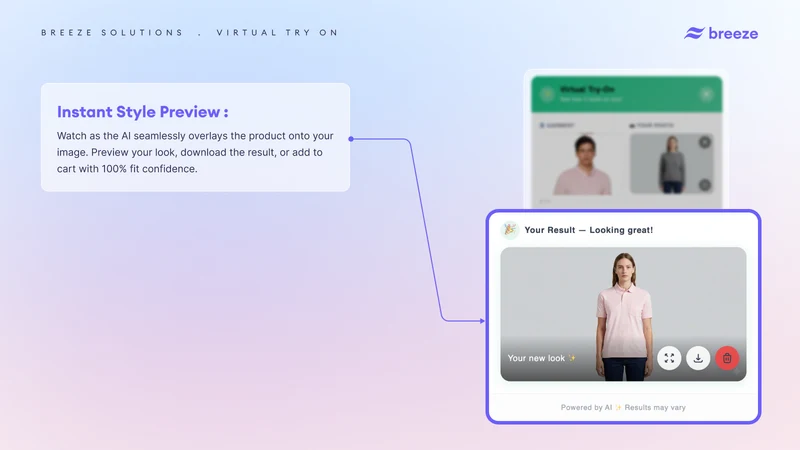Click the 'Instant Style Preview :' heading
Viewport: 800px width, 450px height.
point(142,112)
